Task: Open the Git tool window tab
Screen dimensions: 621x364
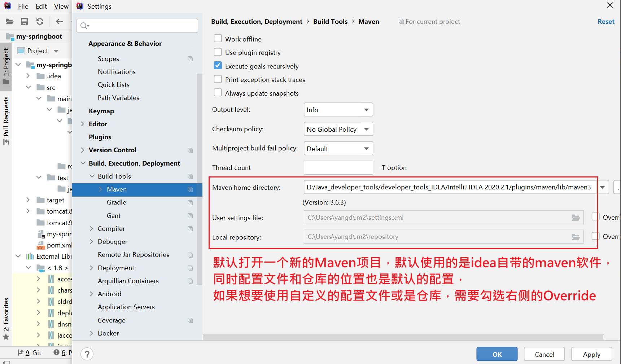Action: (x=30, y=352)
